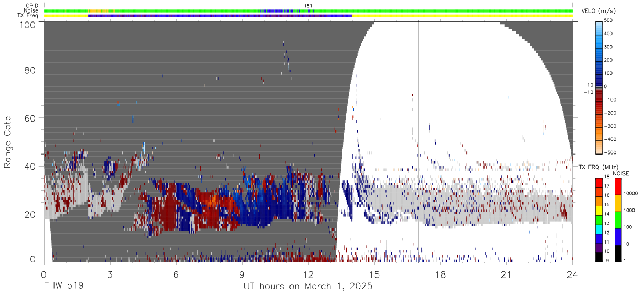Image resolution: width=644 pixels, height=297 pixels.
Task: Click the '9' hour tick on time axis
Action: point(242,274)
